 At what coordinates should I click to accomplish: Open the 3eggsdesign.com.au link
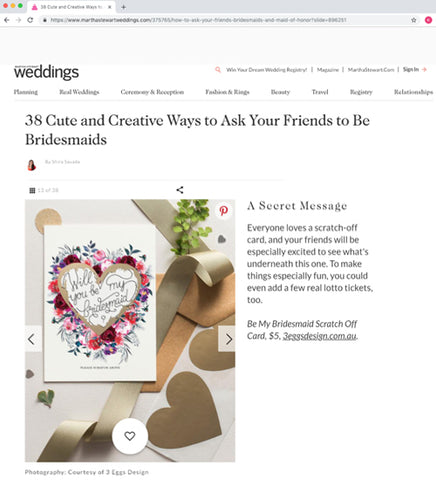click(320, 336)
